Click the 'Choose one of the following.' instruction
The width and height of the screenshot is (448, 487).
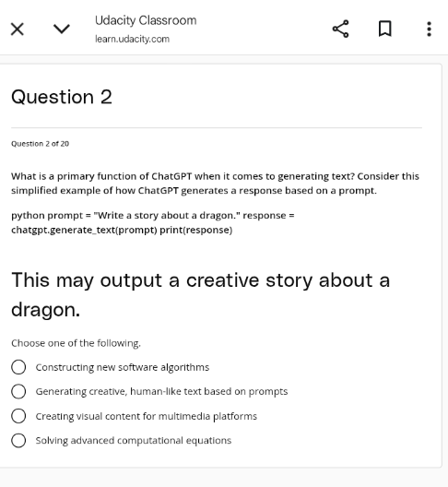(77, 343)
